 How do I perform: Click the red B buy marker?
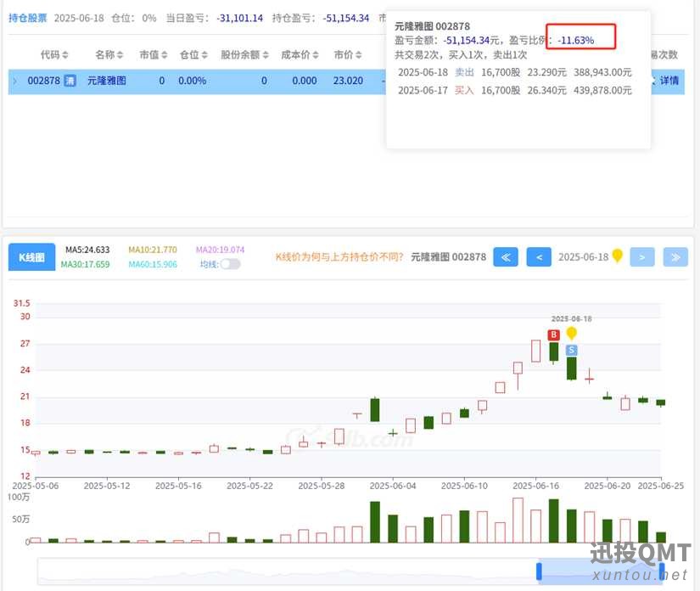(x=553, y=335)
